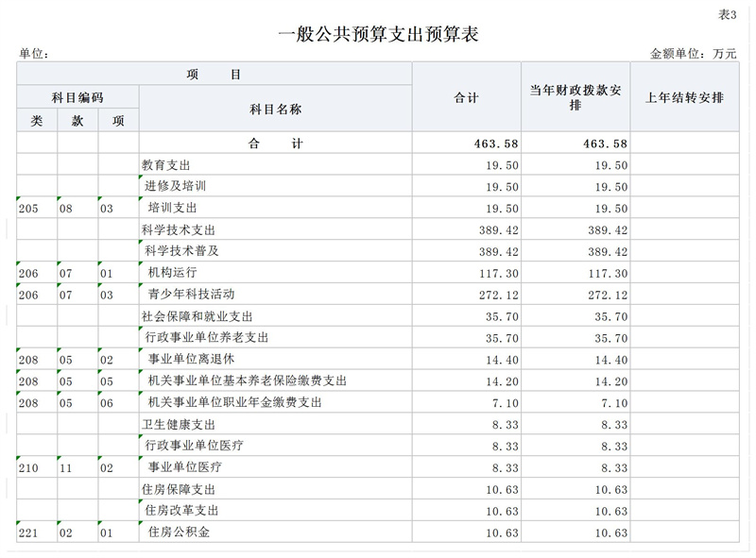
Task: Click the 272.12 value for 青少年科技活动
Action: tap(496, 294)
